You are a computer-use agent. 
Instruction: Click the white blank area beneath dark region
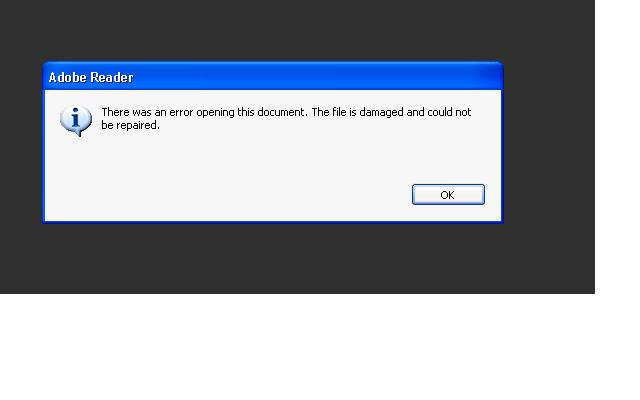[297, 347]
